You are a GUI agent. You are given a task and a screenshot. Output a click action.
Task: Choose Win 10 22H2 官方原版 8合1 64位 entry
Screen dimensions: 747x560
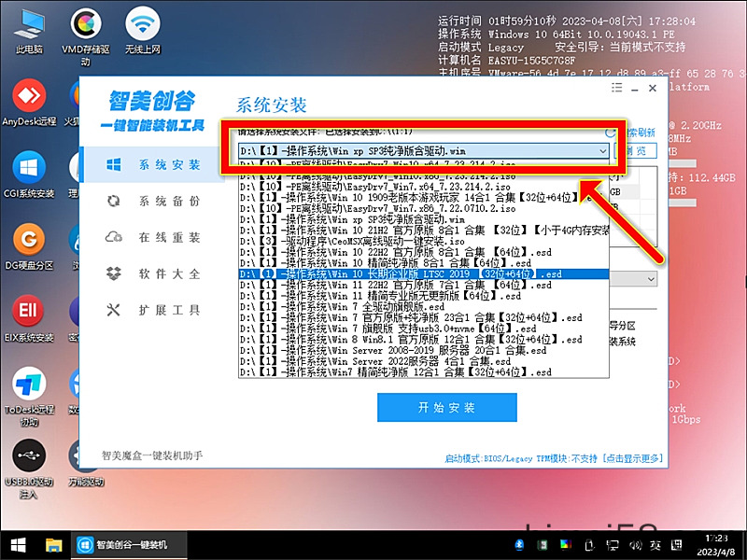[x=424, y=252]
